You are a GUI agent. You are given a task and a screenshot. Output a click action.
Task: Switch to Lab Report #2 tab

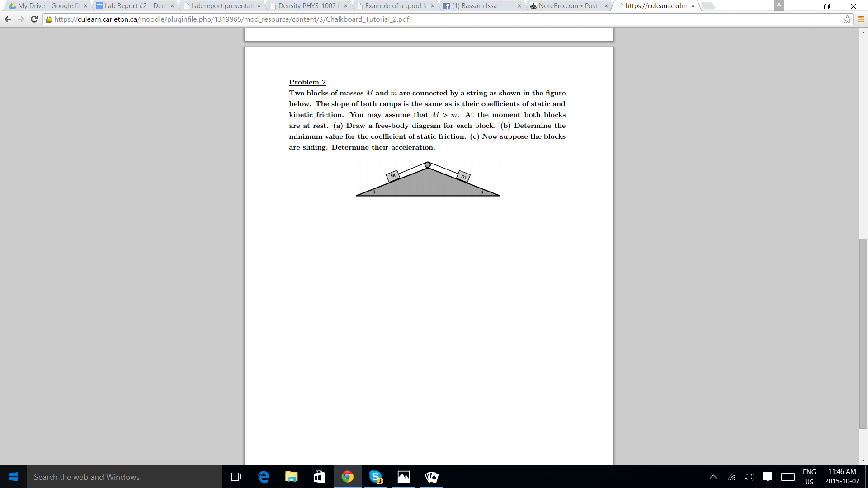(x=133, y=6)
